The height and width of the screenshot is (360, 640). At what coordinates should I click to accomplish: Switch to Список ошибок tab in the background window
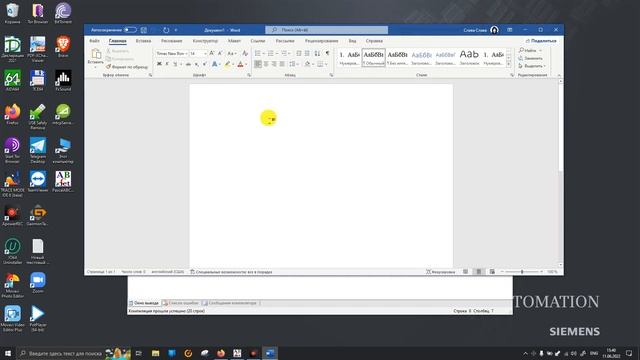pos(181,303)
